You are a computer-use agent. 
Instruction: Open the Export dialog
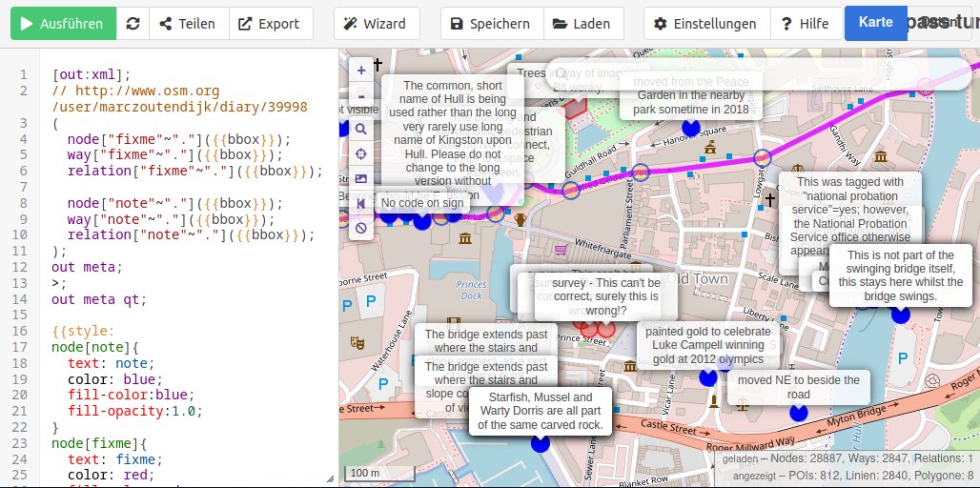[271, 24]
